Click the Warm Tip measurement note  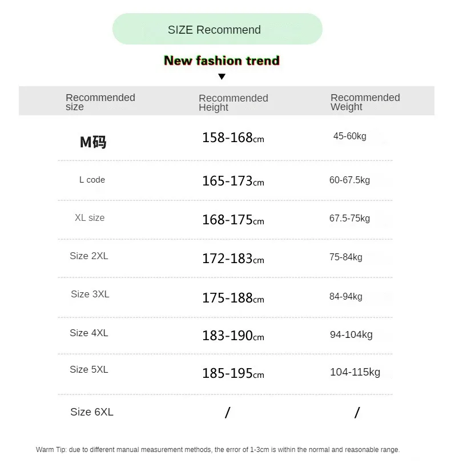tap(218, 450)
